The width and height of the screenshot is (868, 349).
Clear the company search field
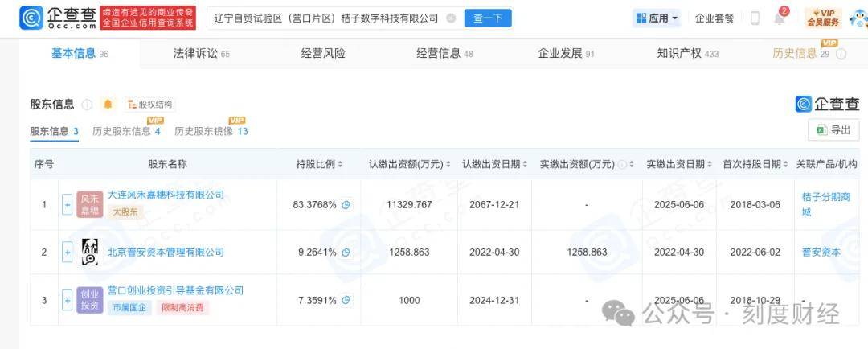451,18
